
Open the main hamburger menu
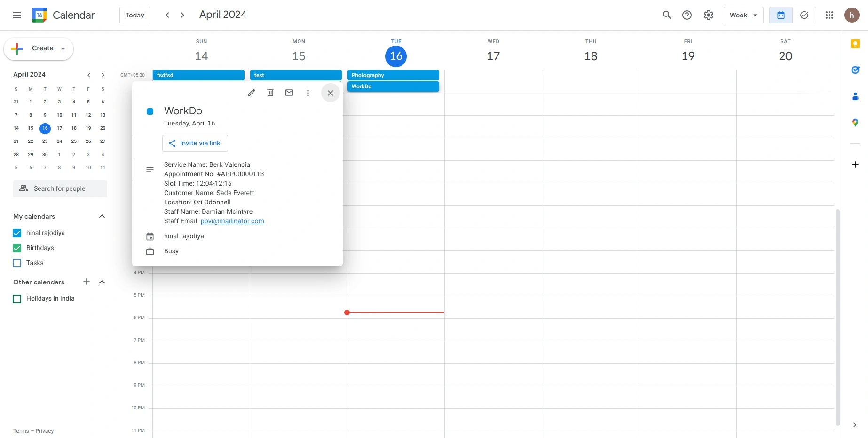click(x=16, y=15)
